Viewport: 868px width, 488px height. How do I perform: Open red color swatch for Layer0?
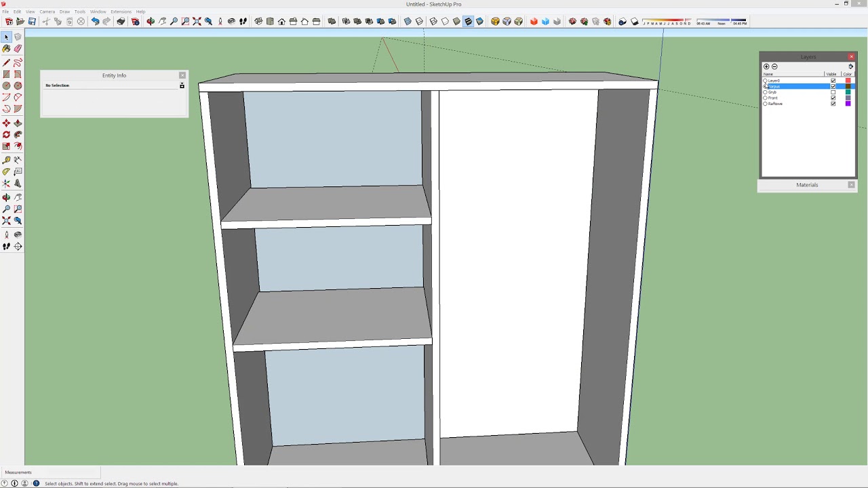pos(848,81)
